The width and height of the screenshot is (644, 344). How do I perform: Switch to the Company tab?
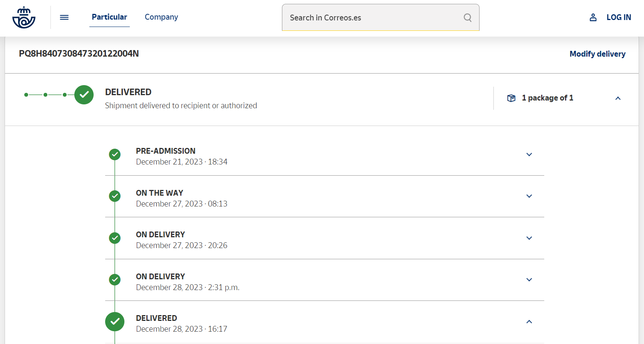click(161, 17)
